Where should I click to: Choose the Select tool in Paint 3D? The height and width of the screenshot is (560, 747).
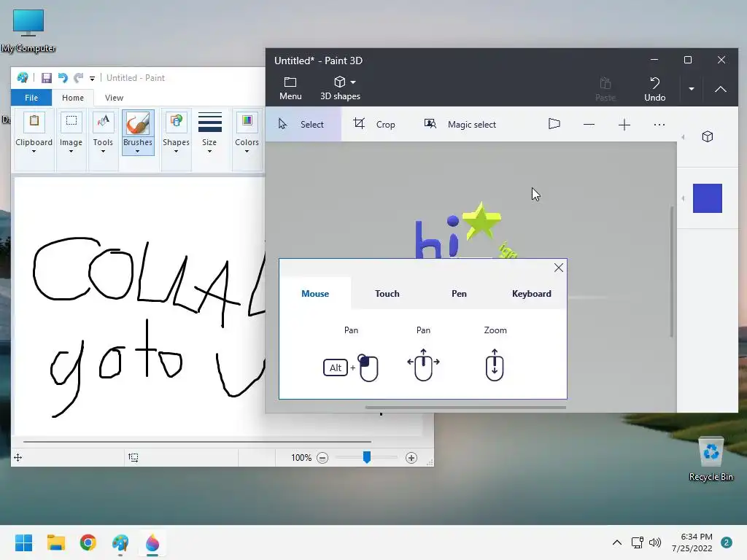[x=303, y=124]
